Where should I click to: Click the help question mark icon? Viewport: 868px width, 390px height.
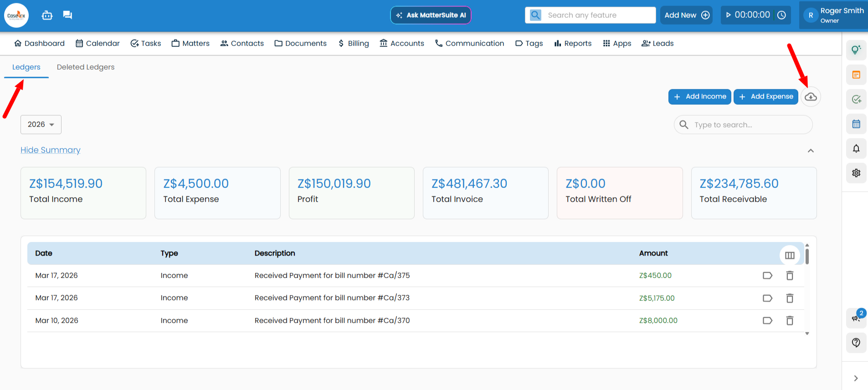[x=856, y=343]
